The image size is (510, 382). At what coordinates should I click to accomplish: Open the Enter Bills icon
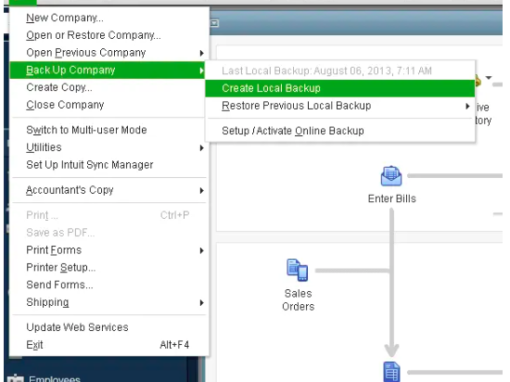[x=391, y=176]
